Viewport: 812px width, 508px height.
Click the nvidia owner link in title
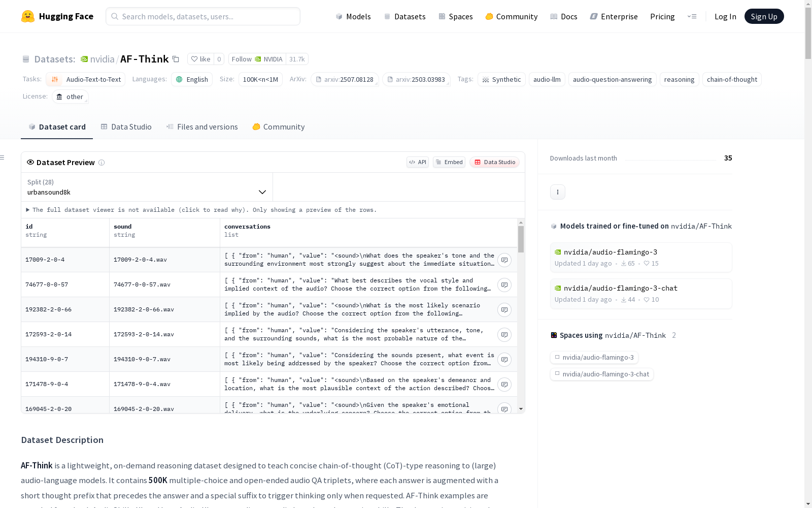click(x=103, y=59)
